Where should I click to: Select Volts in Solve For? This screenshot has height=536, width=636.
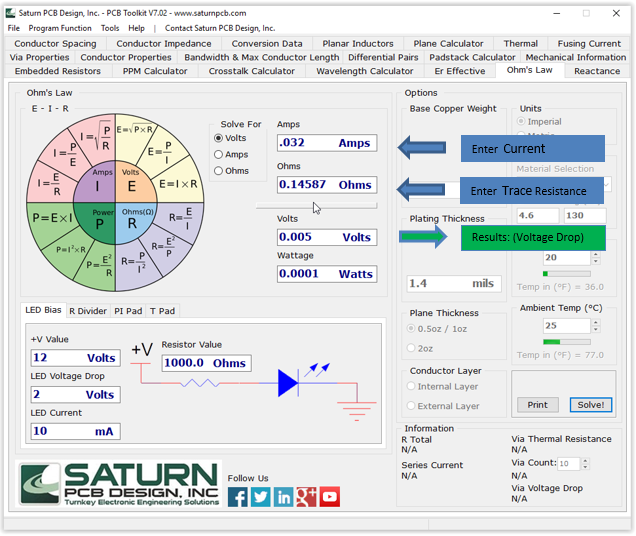point(230,138)
